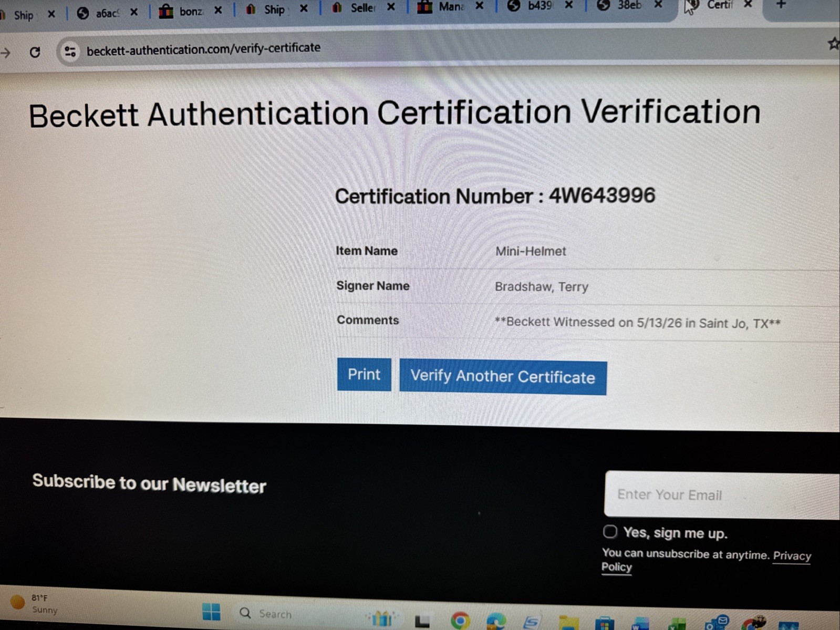Close the bonz browser tab
840x630 pixels.
(218, 11)
